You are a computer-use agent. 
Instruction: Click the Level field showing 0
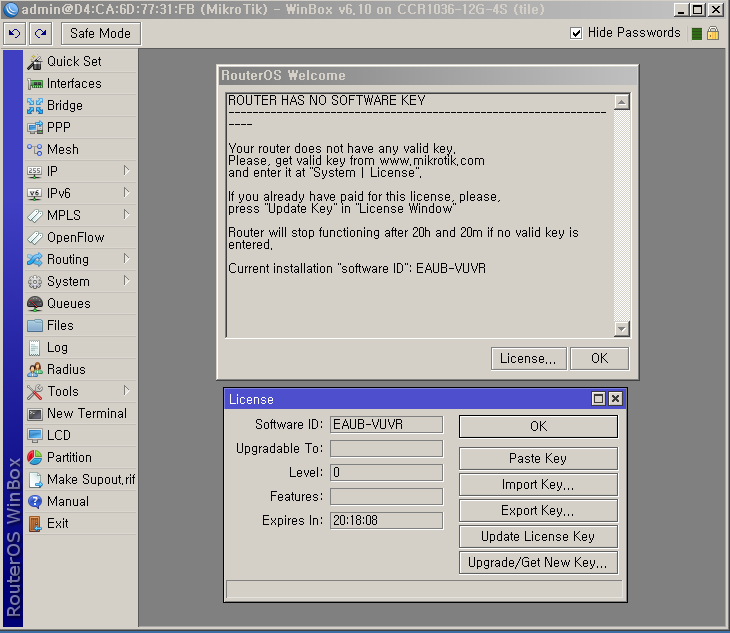[x=386, y=472]
